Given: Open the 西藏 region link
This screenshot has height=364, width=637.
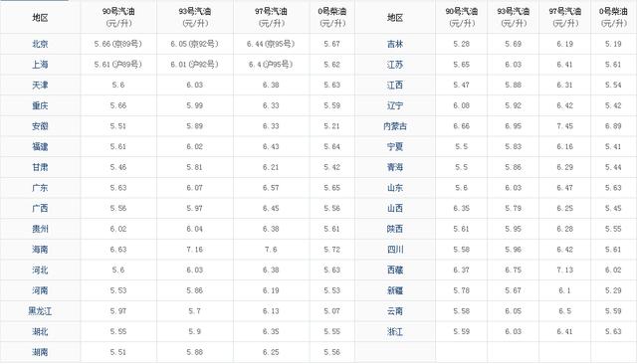Looking at the screenshot, I should 395,270.
